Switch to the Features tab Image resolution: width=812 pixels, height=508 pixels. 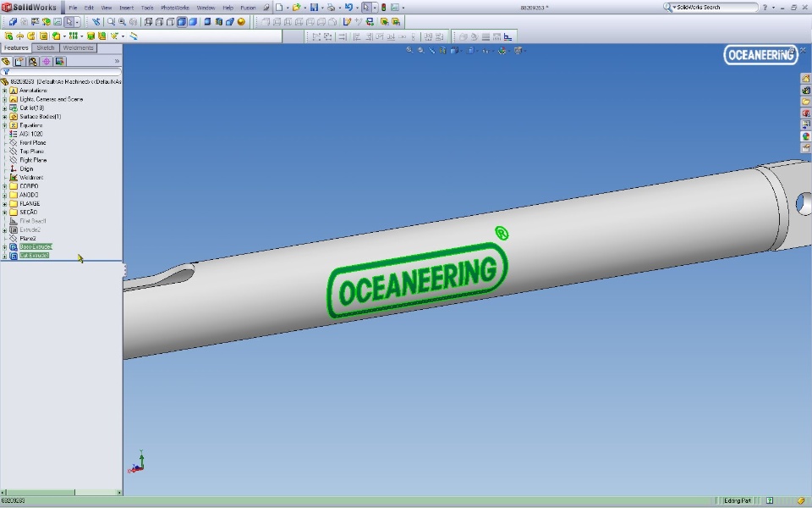tap(16, 47)
